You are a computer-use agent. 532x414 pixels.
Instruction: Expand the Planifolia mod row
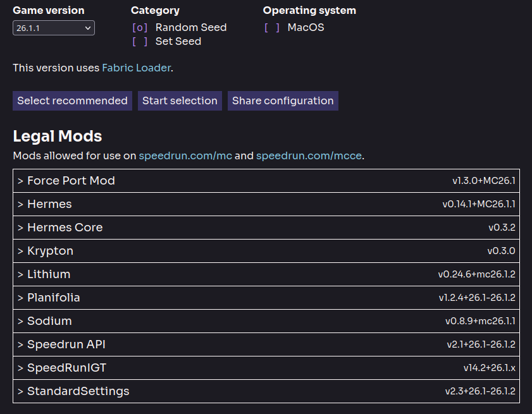coord(266,298)
